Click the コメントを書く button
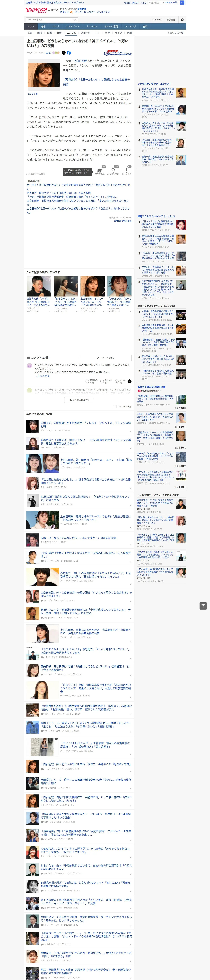 pyautogui.click(x=105, y=358)
